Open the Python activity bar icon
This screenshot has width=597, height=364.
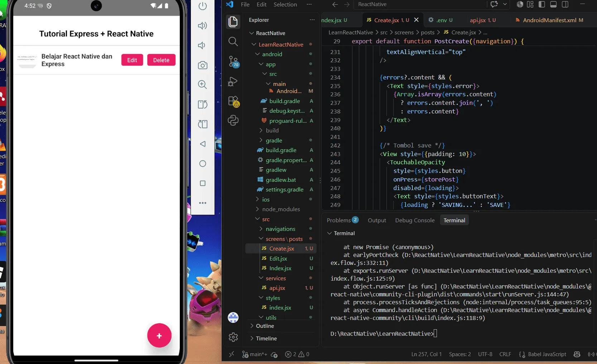click(x=233, y=120)
